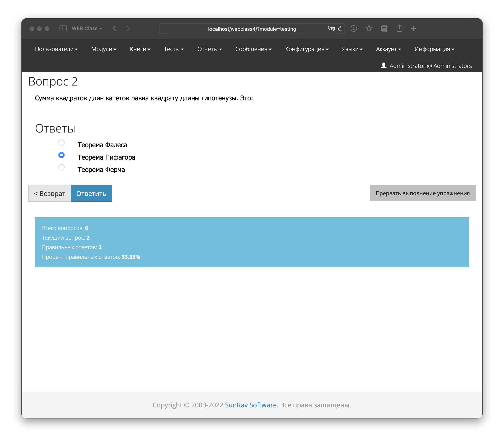This screenshot has height=443, width=504.
Task: Toggle the Safari sidebar icon
Action: click(63, 28)
